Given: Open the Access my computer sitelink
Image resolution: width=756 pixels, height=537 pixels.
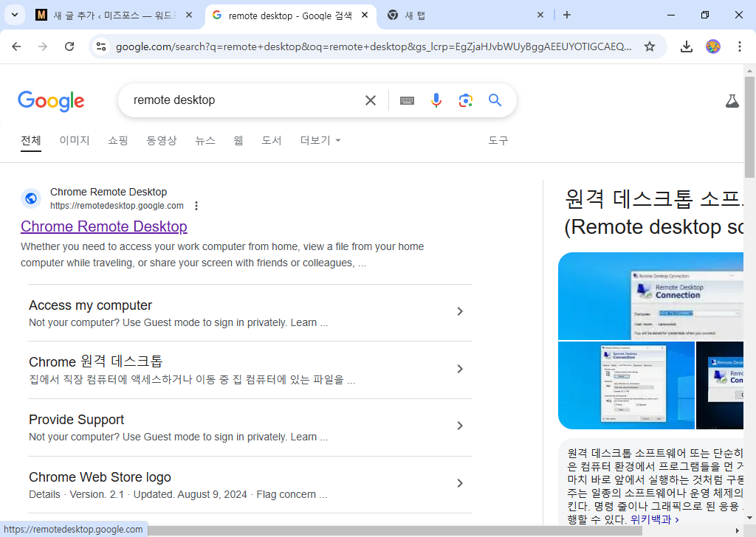Looking at the screenshot, I should (x=90, y=305).
